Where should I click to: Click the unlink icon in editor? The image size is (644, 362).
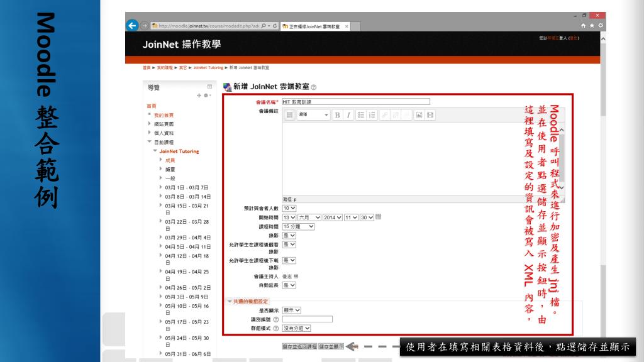click(x=396, y=115)
